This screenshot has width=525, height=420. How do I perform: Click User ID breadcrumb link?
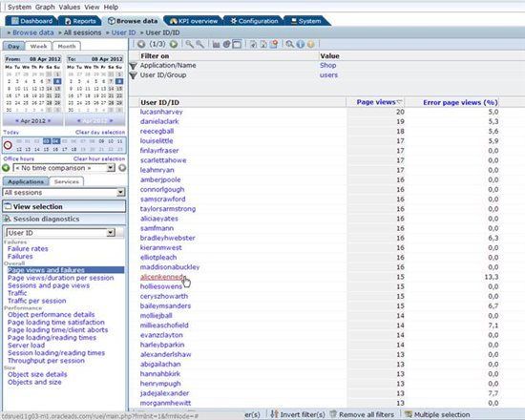[123, 32]
